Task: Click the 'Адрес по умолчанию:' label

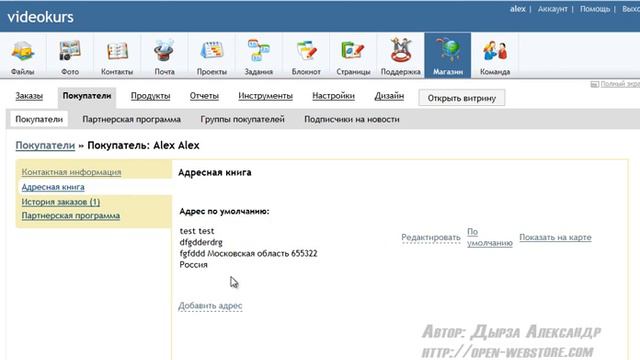Action: (x=224, y=211)
